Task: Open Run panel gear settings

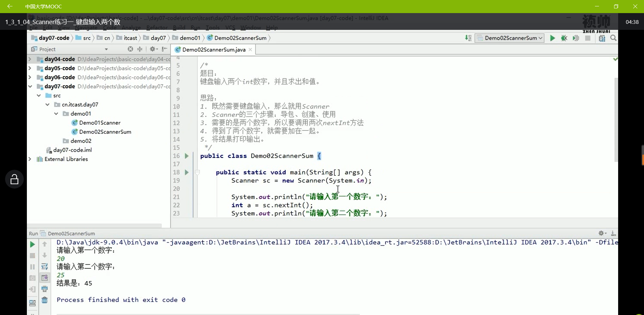Action: (602, 233)
